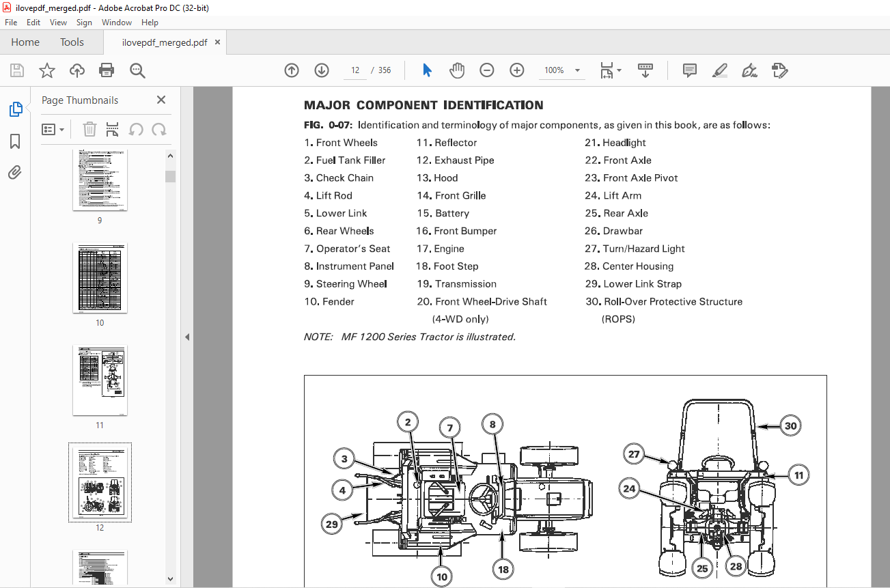890x588 pixels.
Task: Click the upload to cloud icon
Action: click(x=77, y=70)
